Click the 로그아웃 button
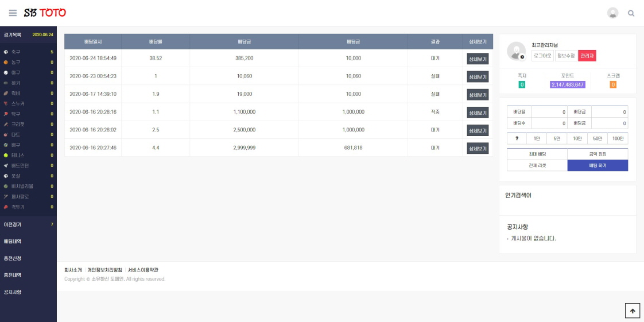This screenshot has width=644, height=322. click(542, 56)
